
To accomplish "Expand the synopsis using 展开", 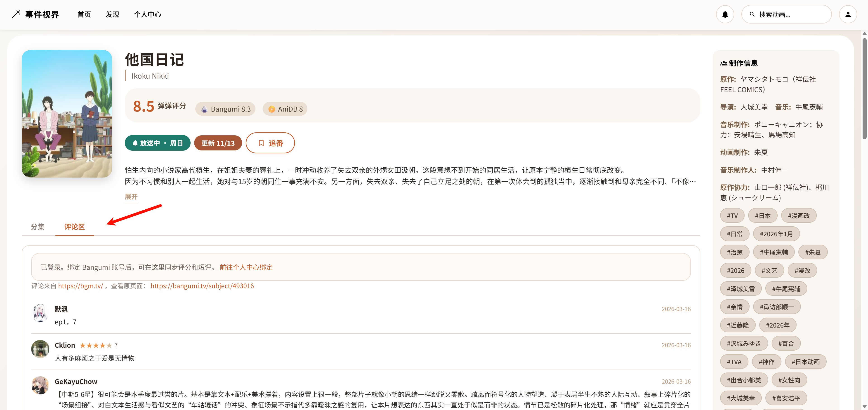I will coord(131,197).
